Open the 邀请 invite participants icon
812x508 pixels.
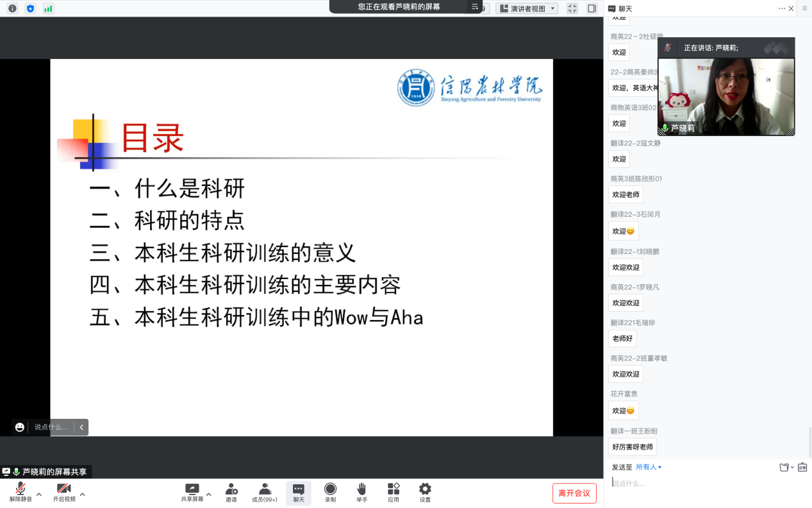[x=231, y=489]
